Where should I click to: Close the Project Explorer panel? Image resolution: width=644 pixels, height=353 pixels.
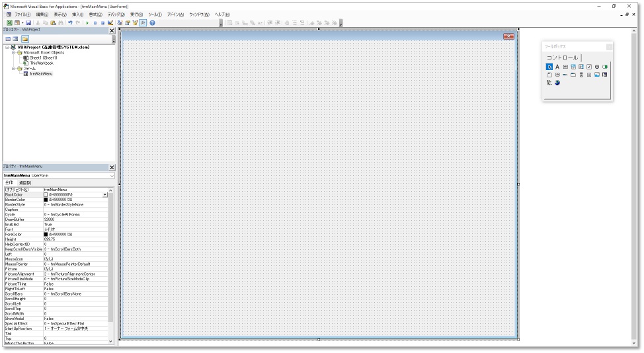tap(112, 30)
